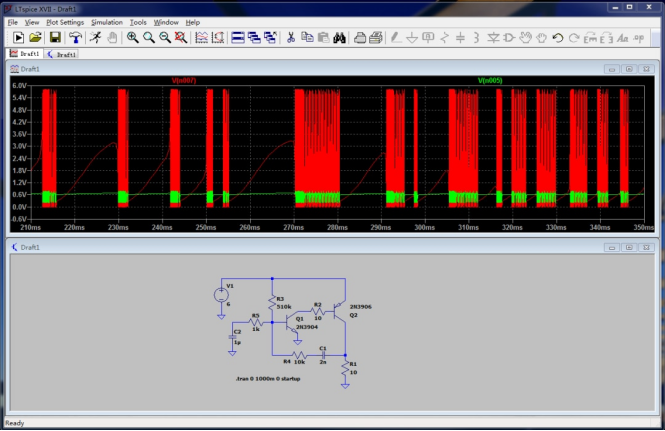Click the Tile Windows Horizontally icon
The width and height of the screenshot is (665, 431).
pos(238,37)
